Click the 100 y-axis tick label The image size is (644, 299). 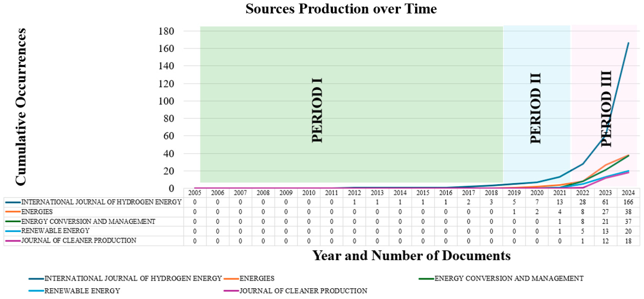point(166,101)
